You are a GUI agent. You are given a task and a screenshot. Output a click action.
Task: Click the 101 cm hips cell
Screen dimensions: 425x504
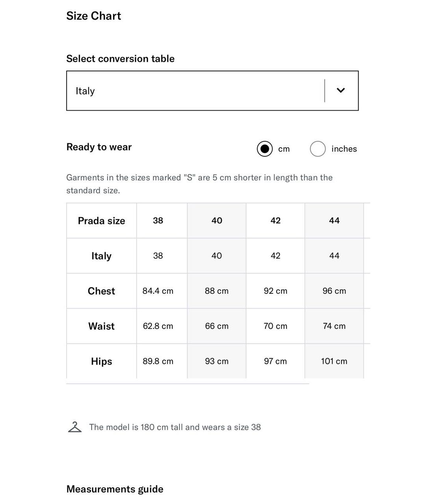(x=334, y=361)
